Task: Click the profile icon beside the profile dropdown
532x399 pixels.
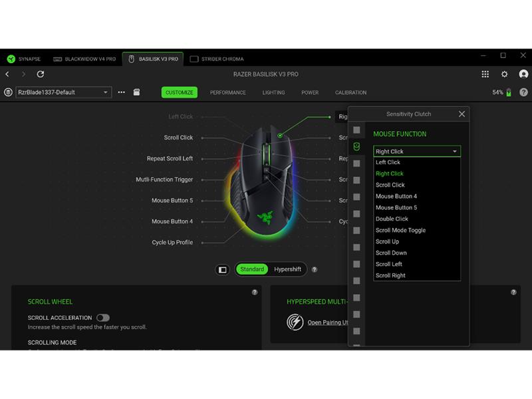Action: point(8,92)
